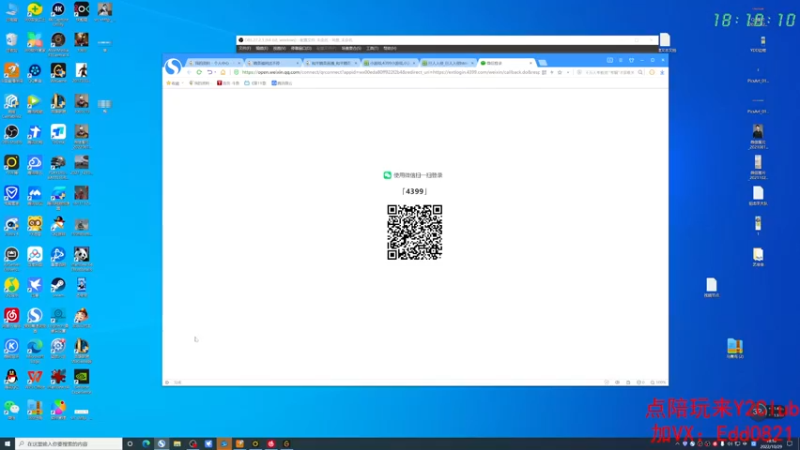Reload the page with the green refresh icon
This screenshot has height=450, width=800.
tap(199, 72)
